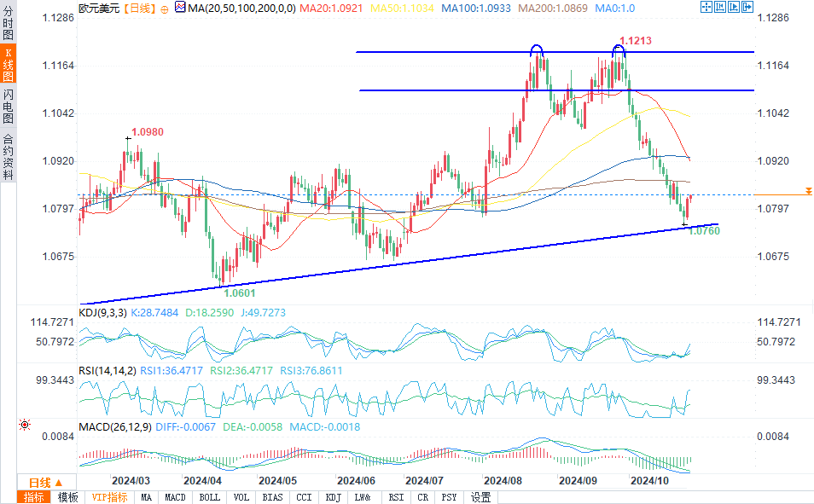Click the KDJ(9,3,3) panel label
Image resolution: width=814 pixels, height=504 pixels.
click(102, 312)
